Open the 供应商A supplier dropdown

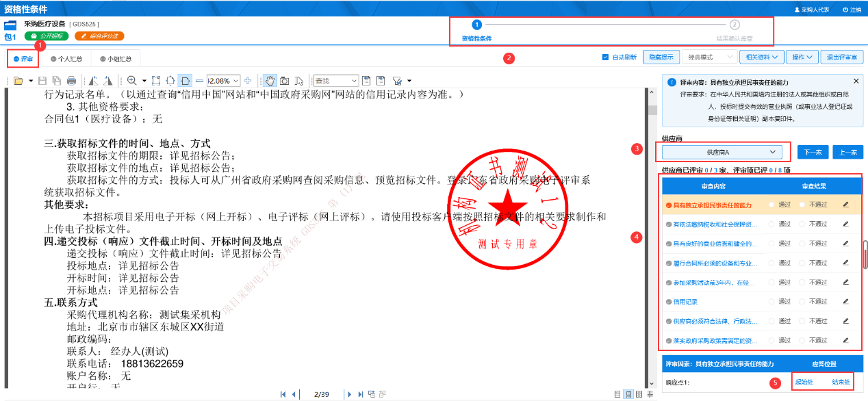pyautogui.click(x=722, y=152)
